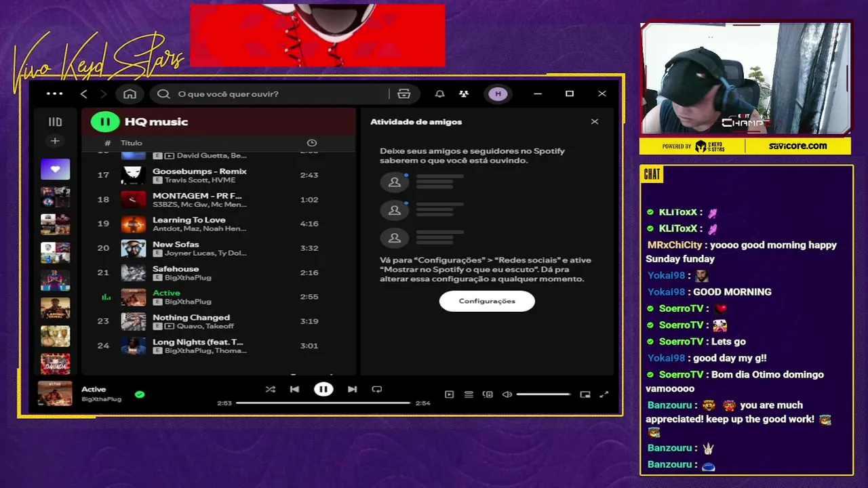The image size is (868, 488).
Task: Click the CHAT panel header
Action: point(652,175)
